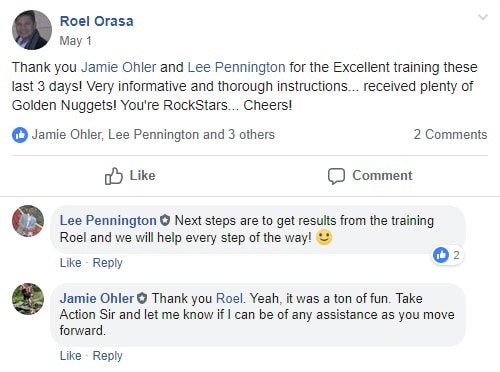Click the May 1 timestamp
500x372 pixels.
click(x=76, y=41)
